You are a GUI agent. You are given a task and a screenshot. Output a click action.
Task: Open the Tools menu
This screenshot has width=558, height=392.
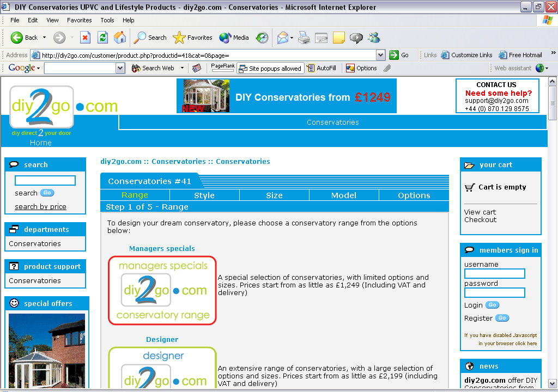pyautogui.click(x=107, y=20)
